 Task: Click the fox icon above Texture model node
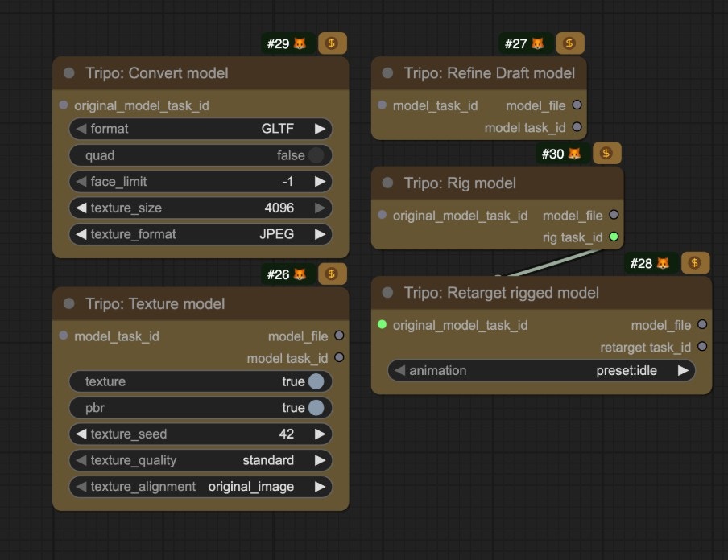pyautogui.click(x=301, y=274)
